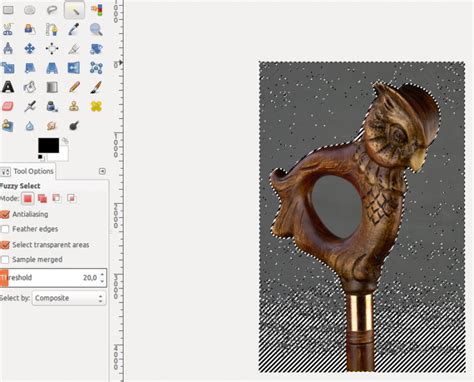Select the Pencil tool
This screenshot has height=382, width=474.
pyautogui.click(x=74, y=87)
